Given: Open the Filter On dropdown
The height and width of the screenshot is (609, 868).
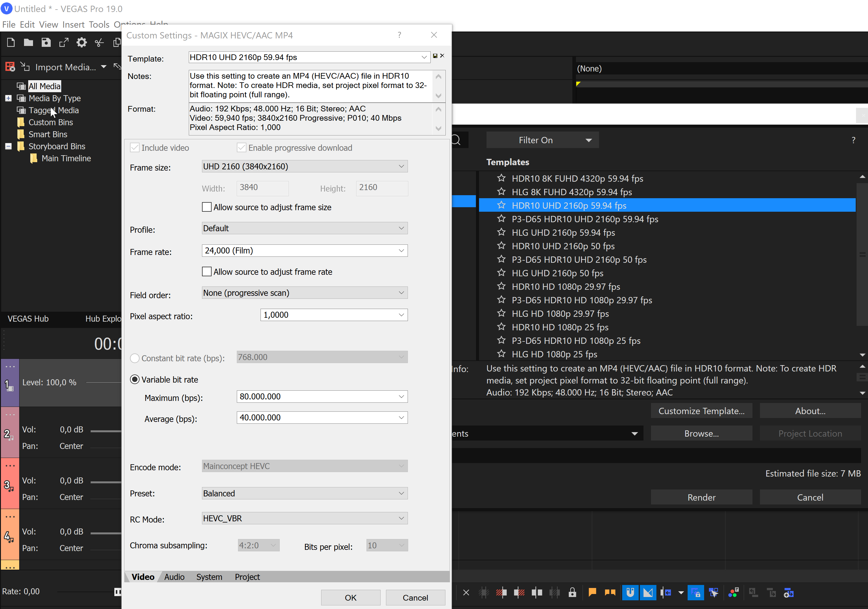Looking at the screenshot, I should tap(543, 140).
